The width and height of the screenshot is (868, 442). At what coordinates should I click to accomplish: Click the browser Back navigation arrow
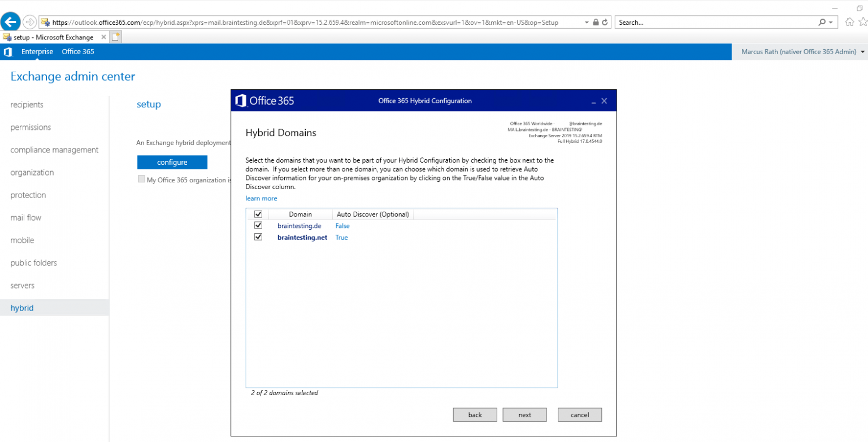pyautogui.click(x=11, y=21)
